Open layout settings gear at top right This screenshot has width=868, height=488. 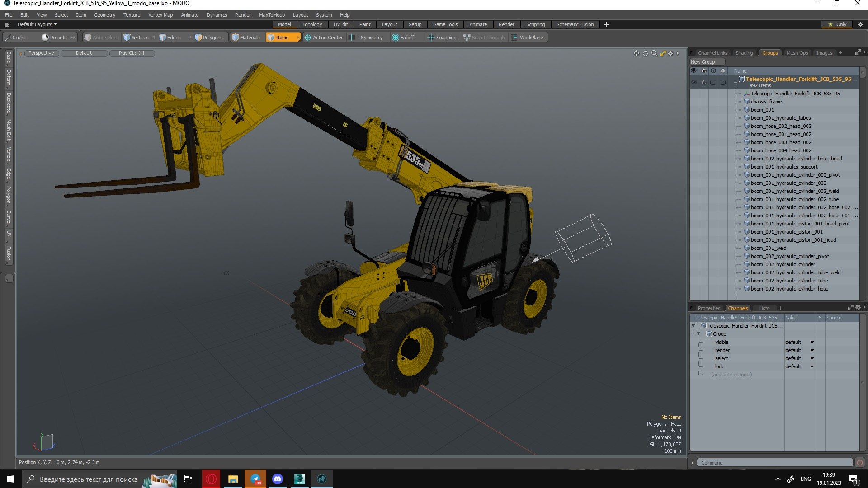pos(860,24)
